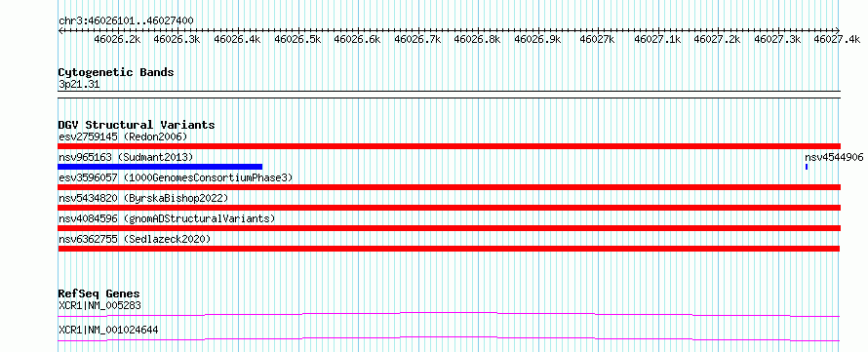Click the small blue nsv4544906 marker

[x=807, y=167]
